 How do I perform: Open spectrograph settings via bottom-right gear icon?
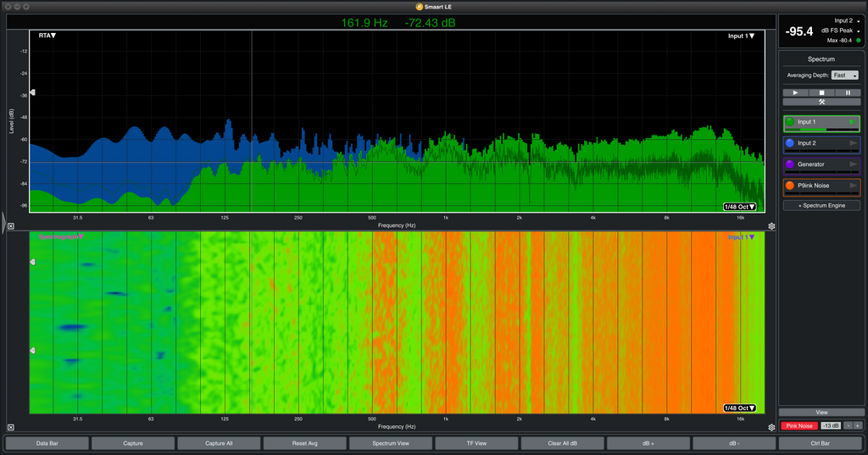click(771, 427)
